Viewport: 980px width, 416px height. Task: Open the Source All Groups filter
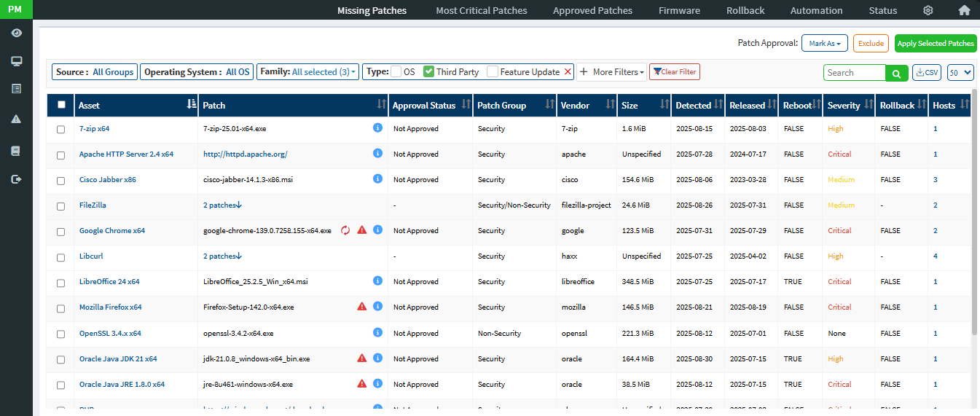click(x=95, y=71)
